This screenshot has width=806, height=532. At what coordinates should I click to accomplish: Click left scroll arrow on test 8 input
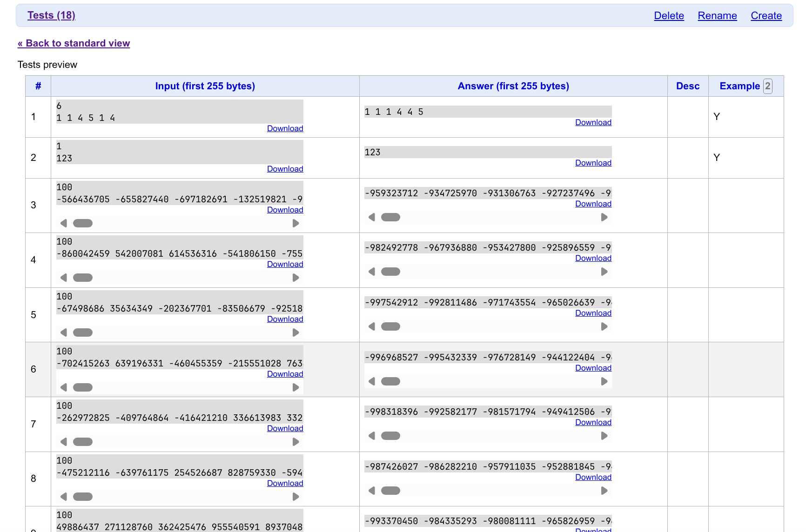pyautogui.click(x=64, y=497)
